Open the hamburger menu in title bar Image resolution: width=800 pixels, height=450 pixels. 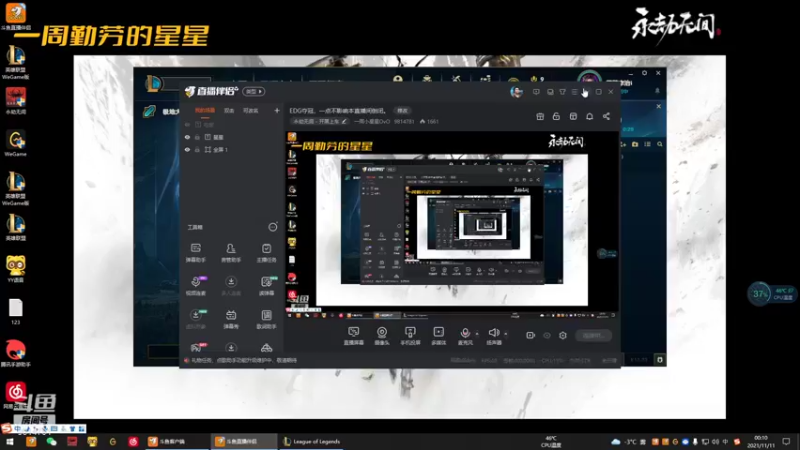coord(574,92)
